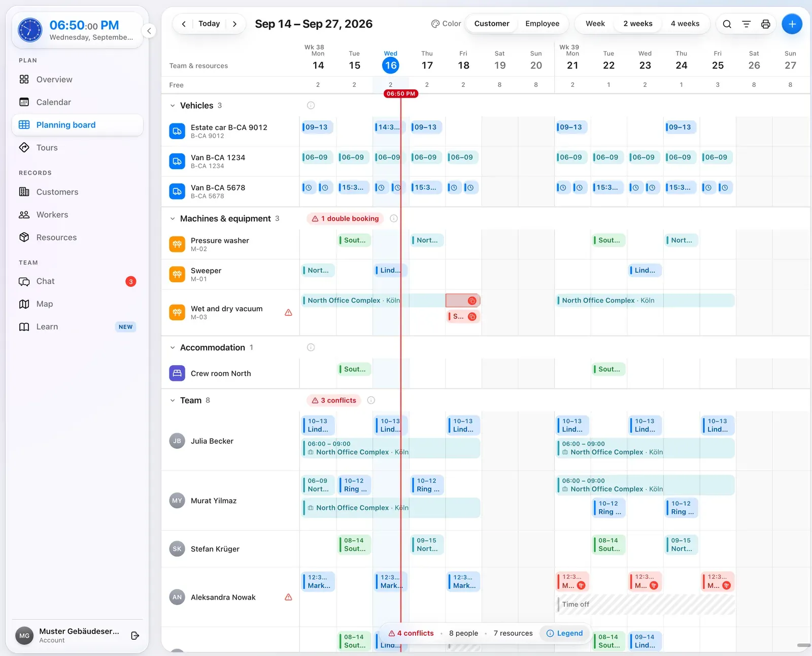Select the Week view range
This screenshot has width=812, height=656.
click(x=595, y=24)
